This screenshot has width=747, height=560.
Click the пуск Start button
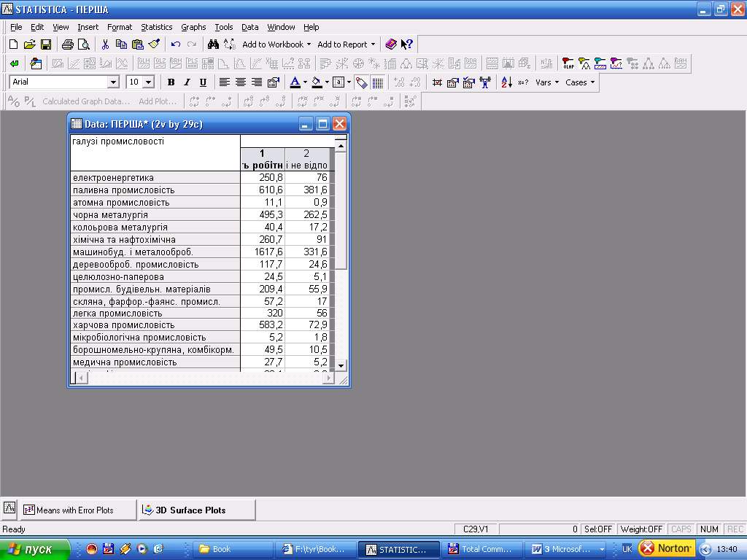coord(35,549)
